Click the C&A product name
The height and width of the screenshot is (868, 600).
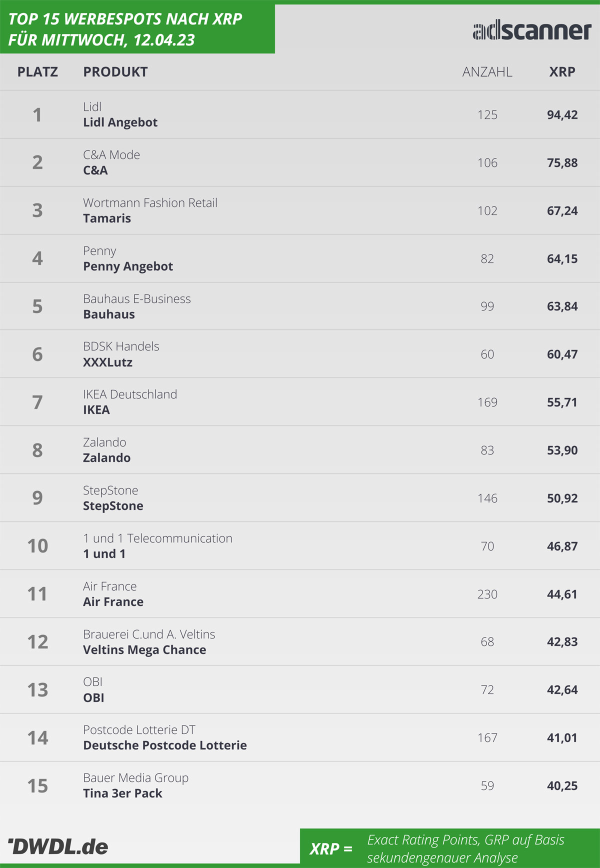[95, 170]
